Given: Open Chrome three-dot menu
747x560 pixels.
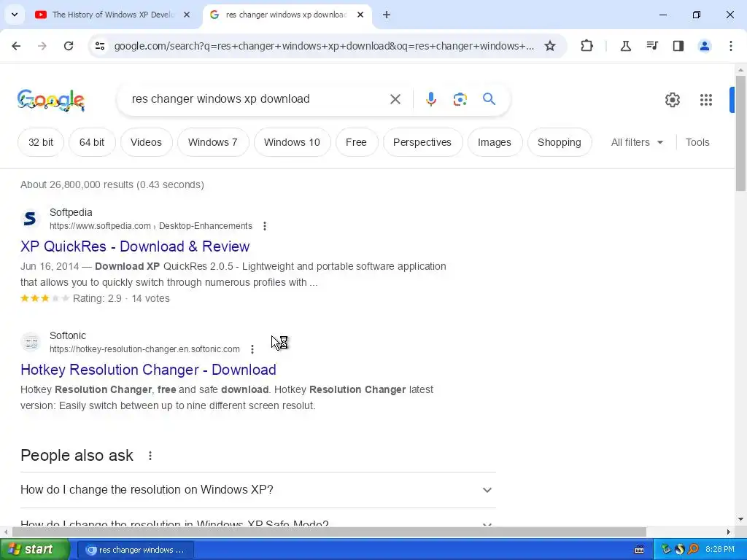Looking at the screenshot, I should [730, 46].
